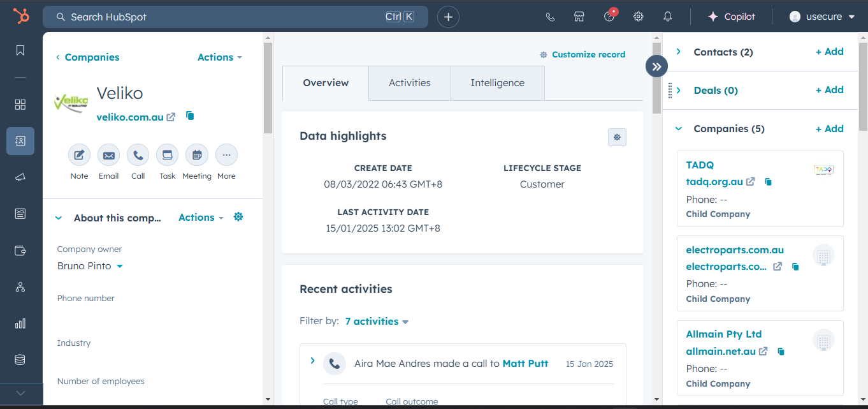The height and width of the screenshot is (409, 868).
Task: Expand the Matt Putt call activity
Action: coord(312,361)
